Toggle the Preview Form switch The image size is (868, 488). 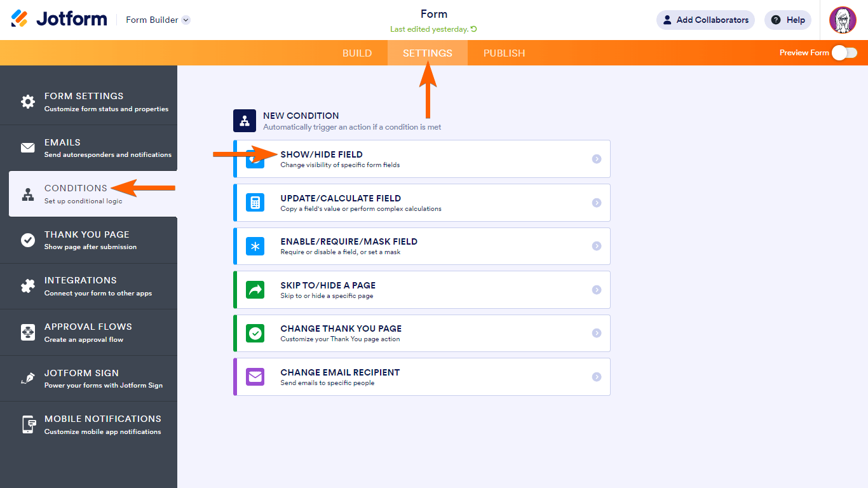click(x=844, y=53)
